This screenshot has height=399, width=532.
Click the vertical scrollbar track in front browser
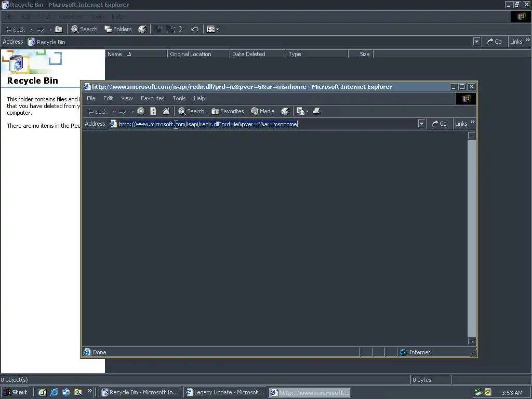tap(472, 238)
